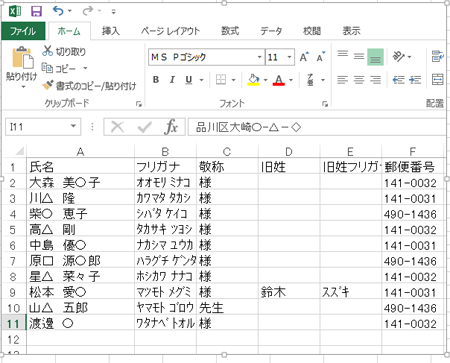Open the yellow fill color button
Viewport: 450px width, 363px height.
pos(253,80)
